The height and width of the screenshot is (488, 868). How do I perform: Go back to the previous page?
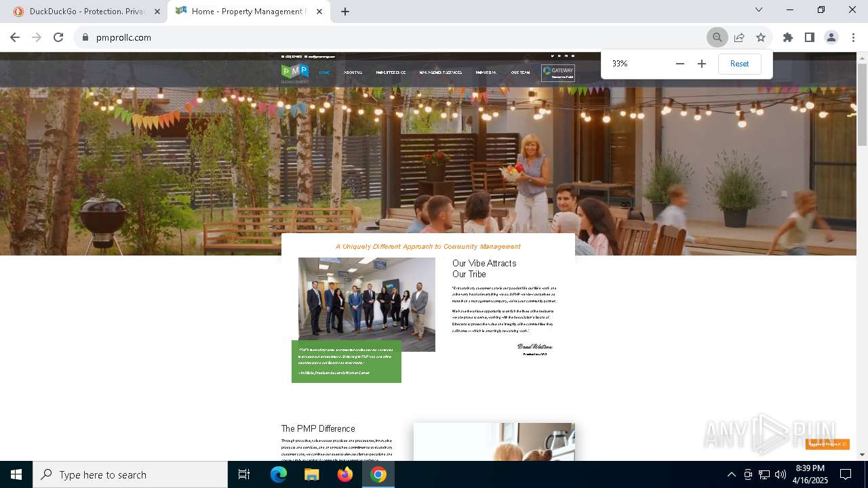point(15,37)
